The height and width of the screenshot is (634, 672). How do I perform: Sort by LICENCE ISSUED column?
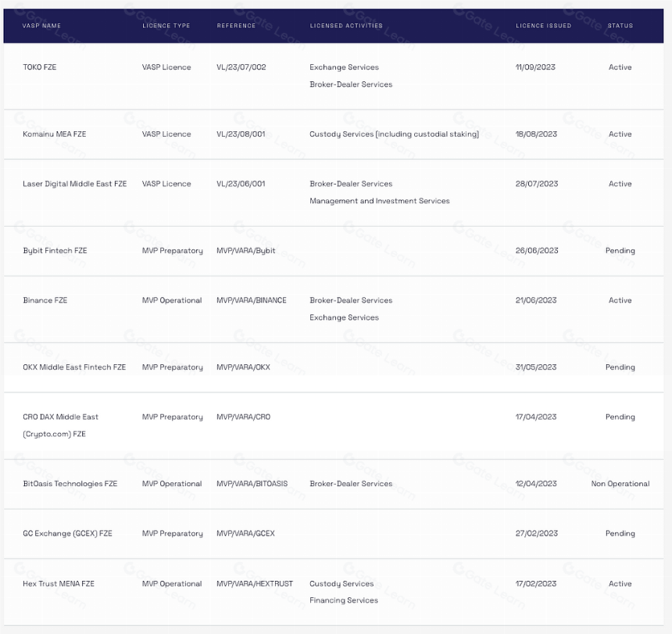pos(543,26)
